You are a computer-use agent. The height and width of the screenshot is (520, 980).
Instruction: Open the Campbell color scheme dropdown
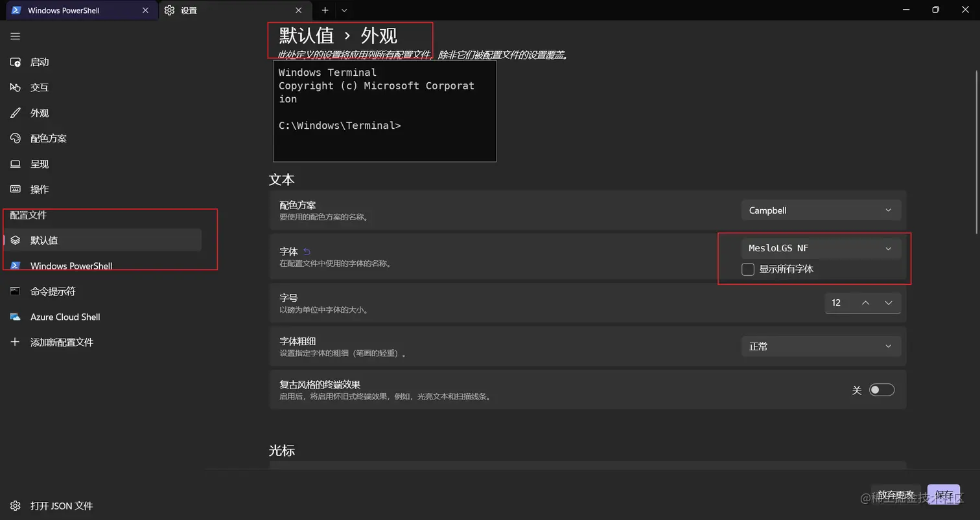(x=821, y=210)
